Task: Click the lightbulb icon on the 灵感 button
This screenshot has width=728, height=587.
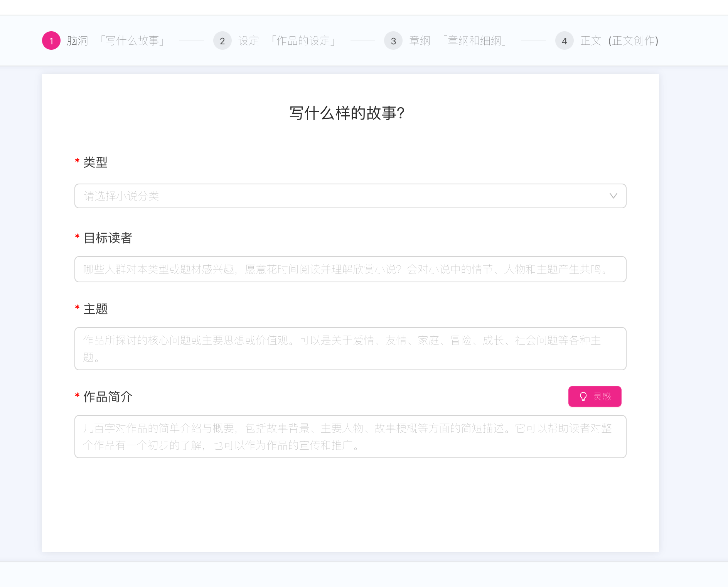Action: pos(583,396)
